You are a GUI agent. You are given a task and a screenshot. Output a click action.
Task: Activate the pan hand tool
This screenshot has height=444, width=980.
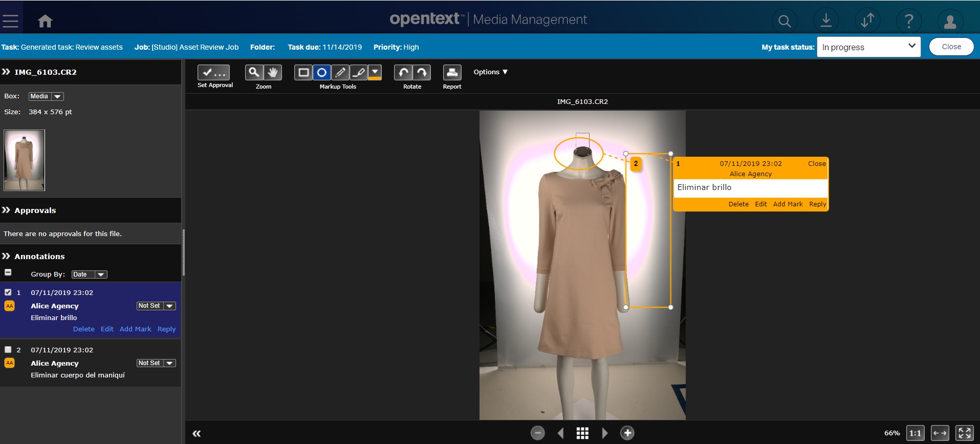pos(273,73)
